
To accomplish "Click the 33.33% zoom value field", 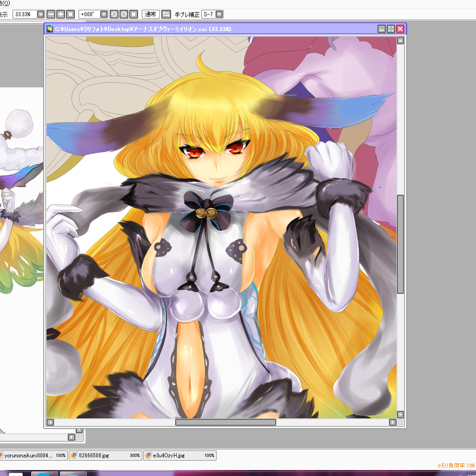I will [25, 14].
